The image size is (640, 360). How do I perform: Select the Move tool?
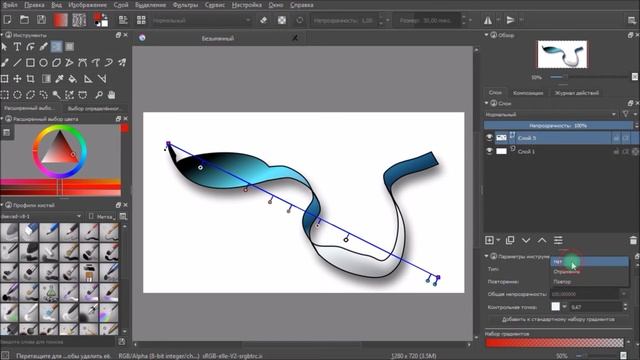[17, 79]
